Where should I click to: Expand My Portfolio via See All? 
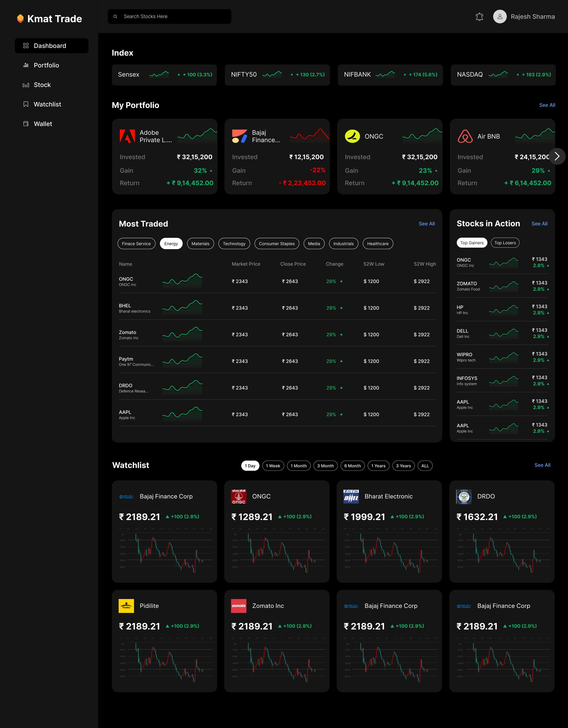(547, 105)
